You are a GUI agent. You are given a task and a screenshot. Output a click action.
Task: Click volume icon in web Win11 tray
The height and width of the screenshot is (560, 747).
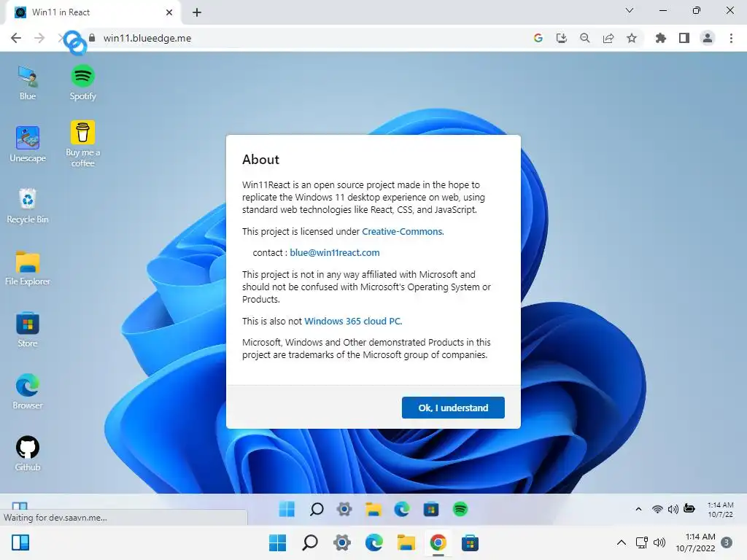tap(673, 509)
